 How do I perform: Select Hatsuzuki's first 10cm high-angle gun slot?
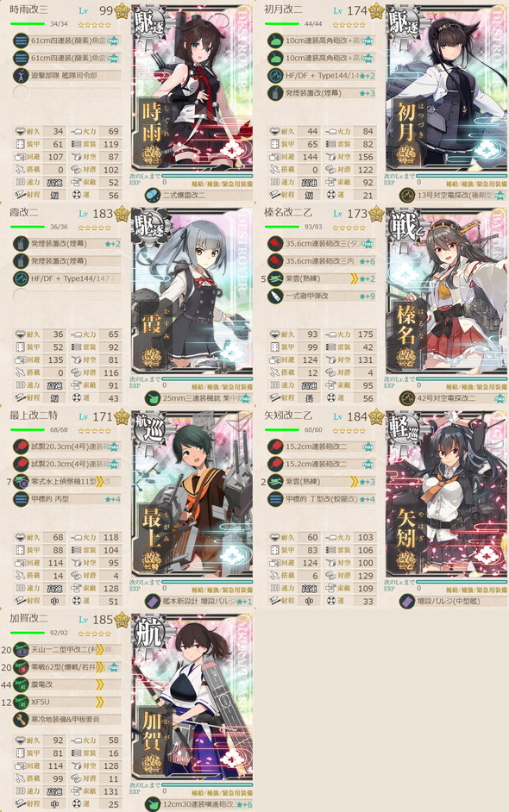coord(322,41)
